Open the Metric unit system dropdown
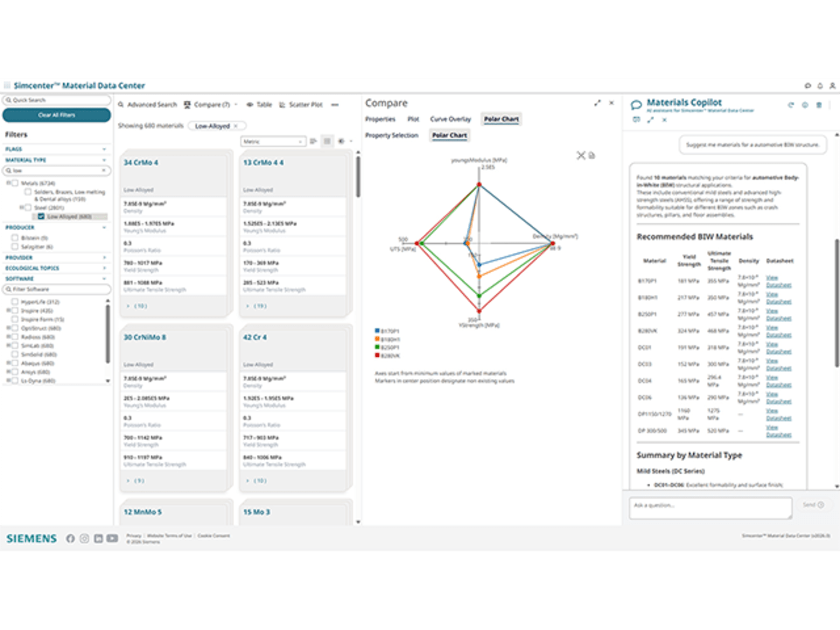The width and height of the screenshot is (840, 630). 273,142
